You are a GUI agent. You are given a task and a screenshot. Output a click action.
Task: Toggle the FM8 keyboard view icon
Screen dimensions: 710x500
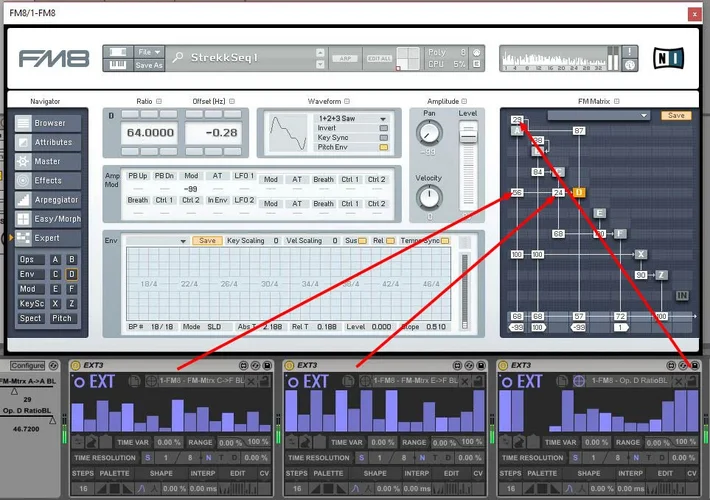point(118,65)
